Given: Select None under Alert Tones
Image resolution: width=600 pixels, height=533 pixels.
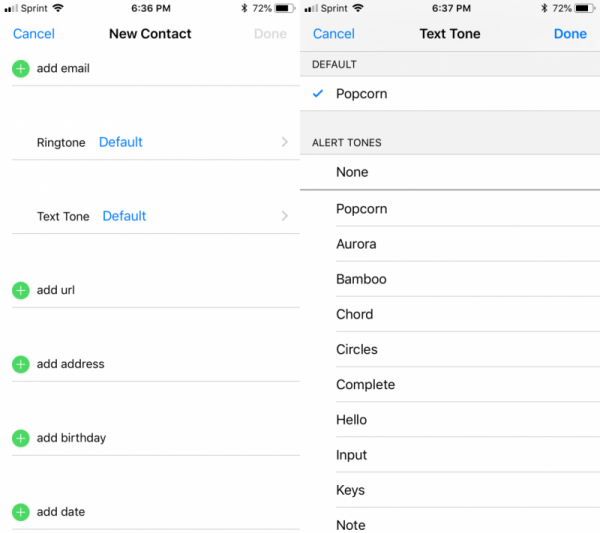Looking at the screenshot, I should [x=352, y=172].
